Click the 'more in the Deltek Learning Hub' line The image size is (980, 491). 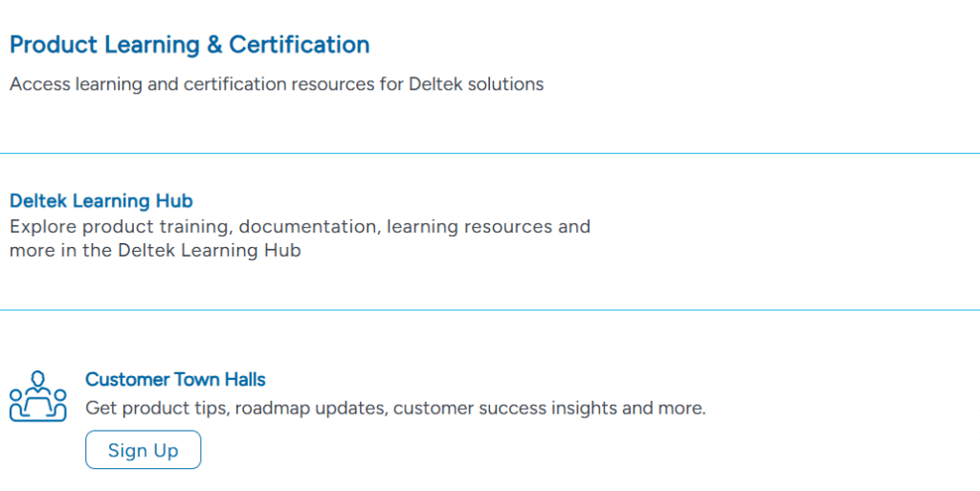pos(155,251)
